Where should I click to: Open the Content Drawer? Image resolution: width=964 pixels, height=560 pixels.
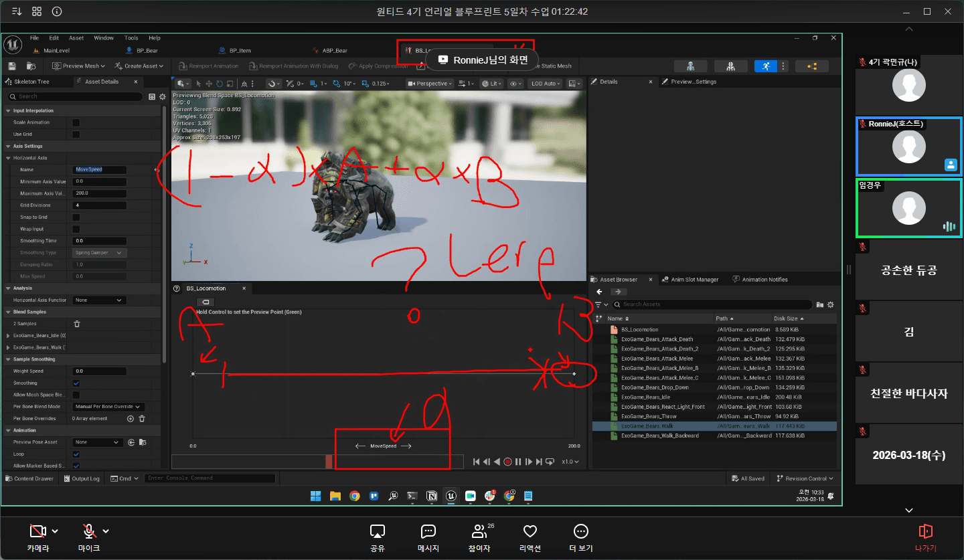coord(29,478)
